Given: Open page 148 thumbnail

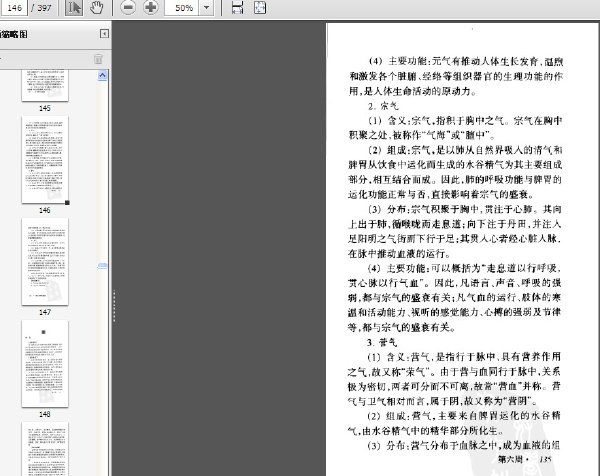Looking at the screenshot, I should click(x=45, y=364).
